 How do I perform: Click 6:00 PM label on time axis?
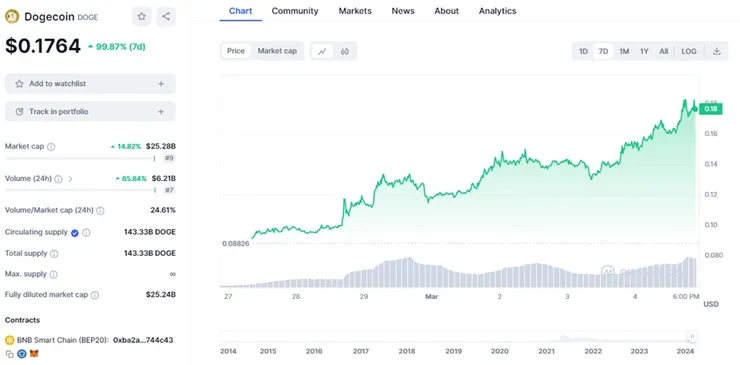(686, 297)
